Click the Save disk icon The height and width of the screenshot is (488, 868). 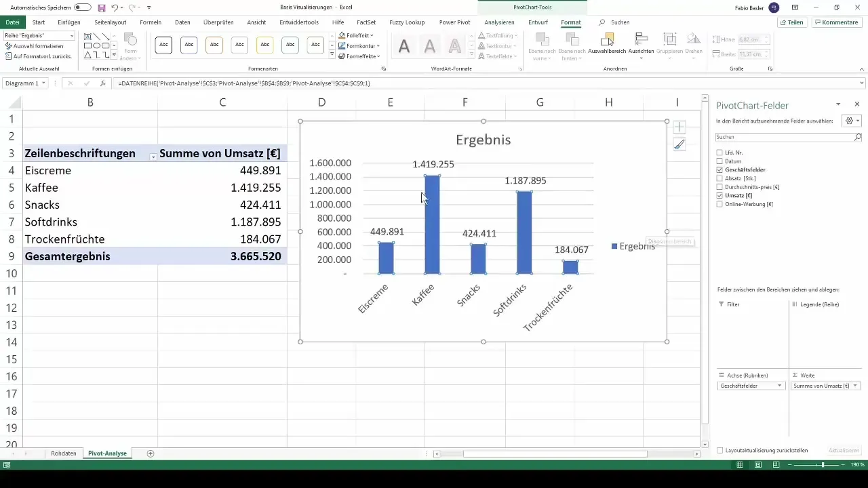(102, 7)
